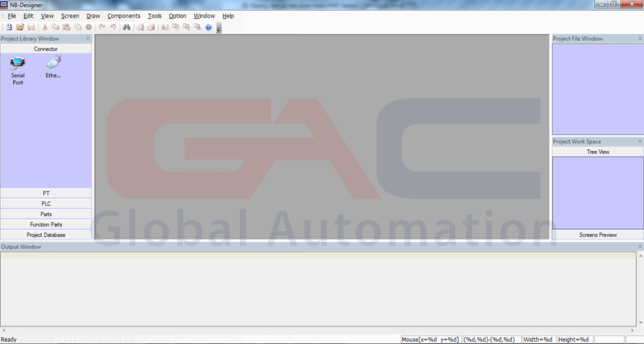Click the Output Window scroll right arrow
The width and height of the screenshot is (644, 344).
[633, 330]
